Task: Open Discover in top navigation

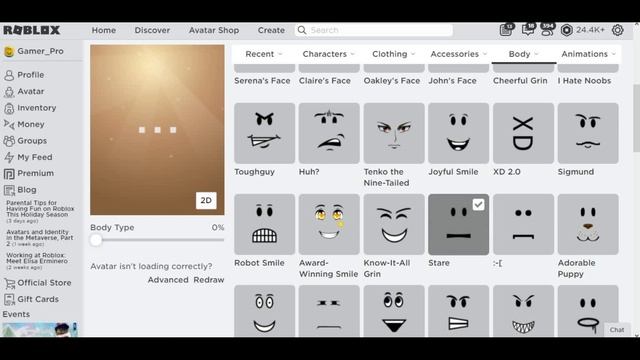Action: (152, 30)
